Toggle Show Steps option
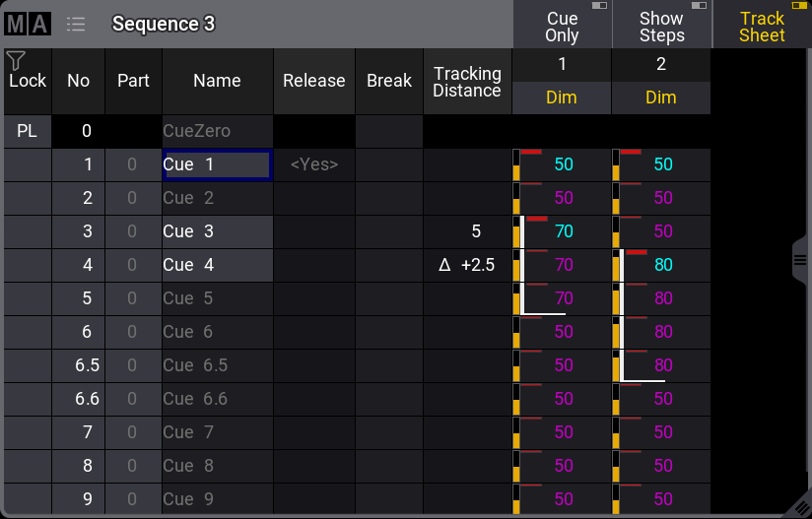Screen dimensions: 812x519 click(x=661, y=26)
